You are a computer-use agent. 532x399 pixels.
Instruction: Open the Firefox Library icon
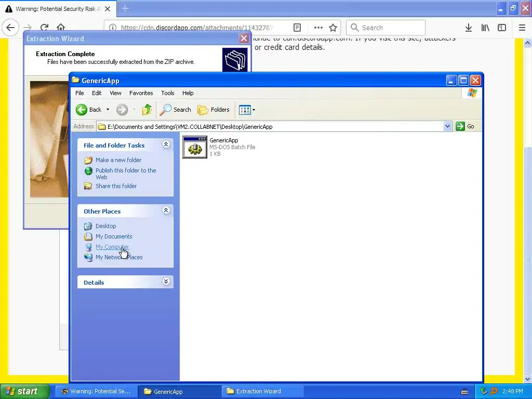pos(485,28)
